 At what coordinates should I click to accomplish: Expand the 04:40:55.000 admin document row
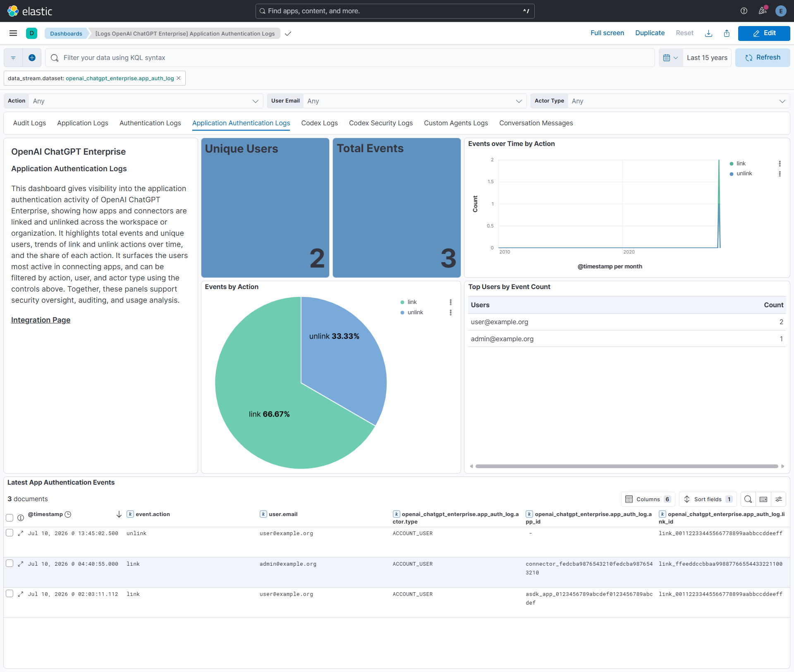pos(21,564)
